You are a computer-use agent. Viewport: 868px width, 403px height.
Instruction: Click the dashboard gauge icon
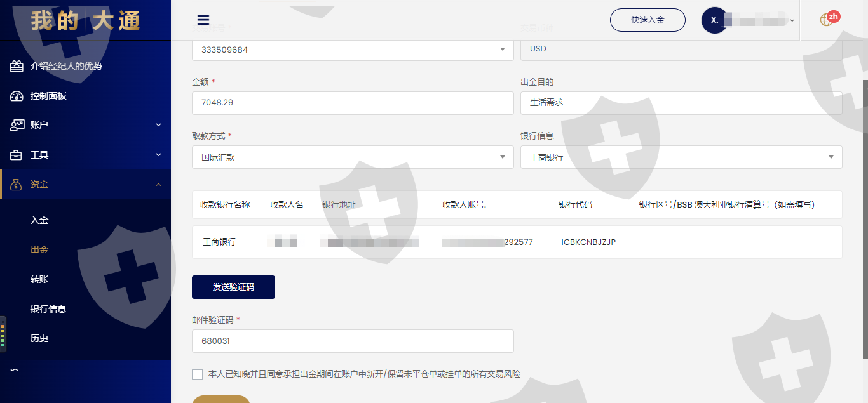17,96
